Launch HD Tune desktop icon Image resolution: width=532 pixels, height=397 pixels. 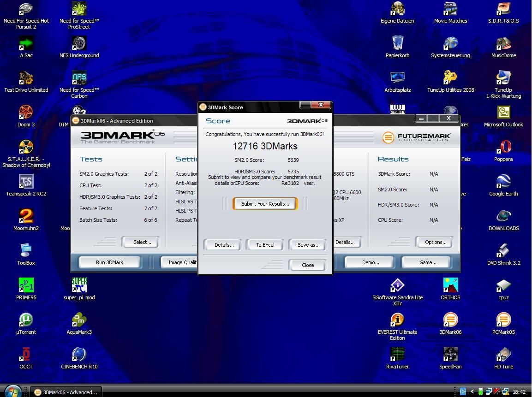click(503, 358)
